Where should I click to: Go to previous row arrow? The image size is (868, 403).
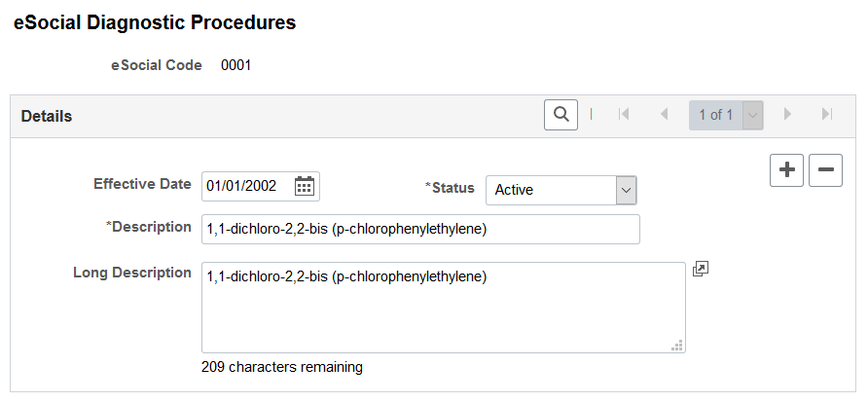pos(664,115)
